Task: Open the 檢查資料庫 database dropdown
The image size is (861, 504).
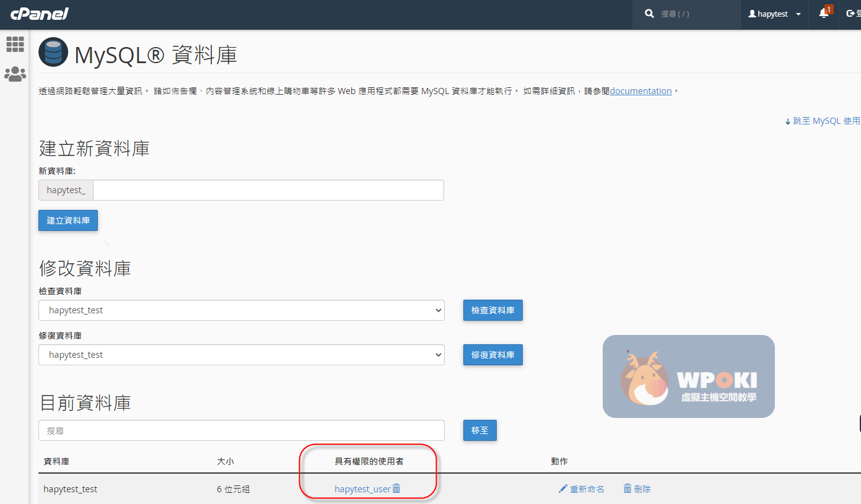Action: [241, 310]
